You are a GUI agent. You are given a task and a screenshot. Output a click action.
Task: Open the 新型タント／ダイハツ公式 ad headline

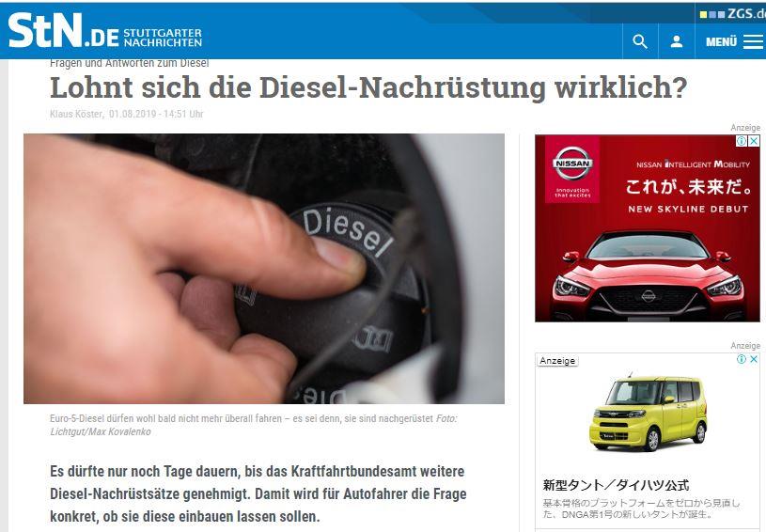(616, 485)
